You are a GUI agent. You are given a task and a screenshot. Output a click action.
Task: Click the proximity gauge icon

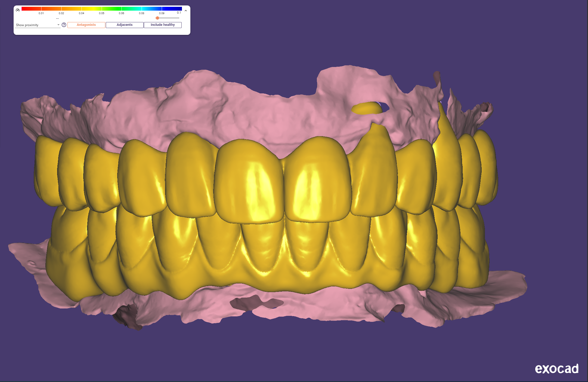(18, 10)
